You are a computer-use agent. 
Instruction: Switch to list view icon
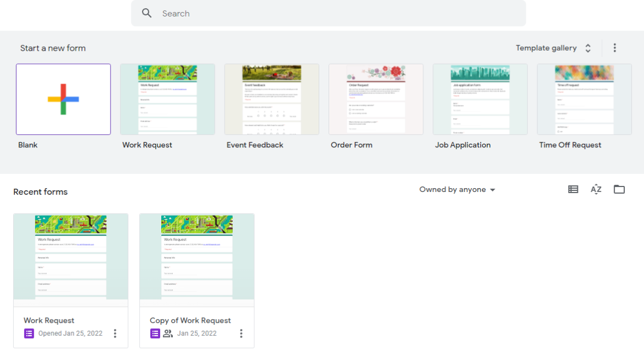click(x=573, y=189)
